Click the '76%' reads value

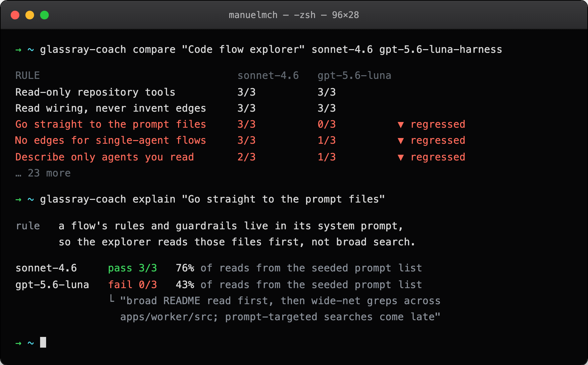click(185, 268)
